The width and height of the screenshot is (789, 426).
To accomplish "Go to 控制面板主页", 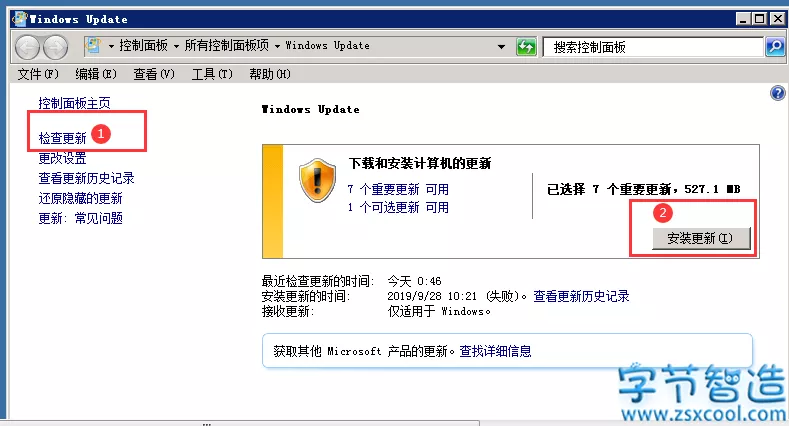I will pos(74,103).
